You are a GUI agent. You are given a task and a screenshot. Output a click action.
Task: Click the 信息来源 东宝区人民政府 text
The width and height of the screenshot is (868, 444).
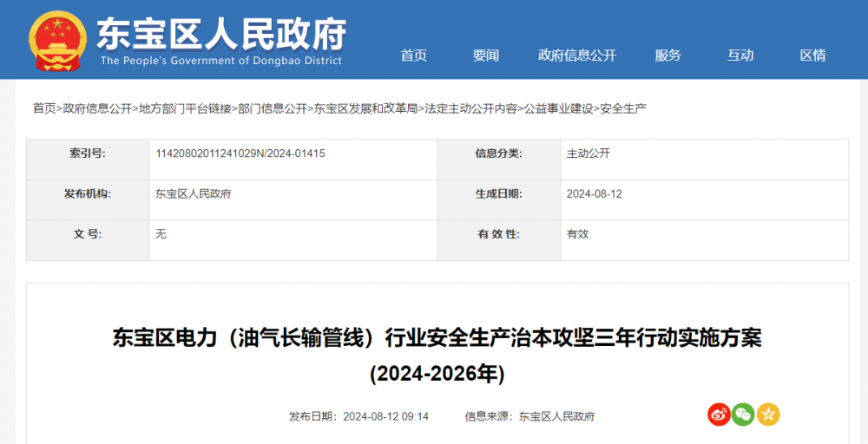(x=529, y=416)
